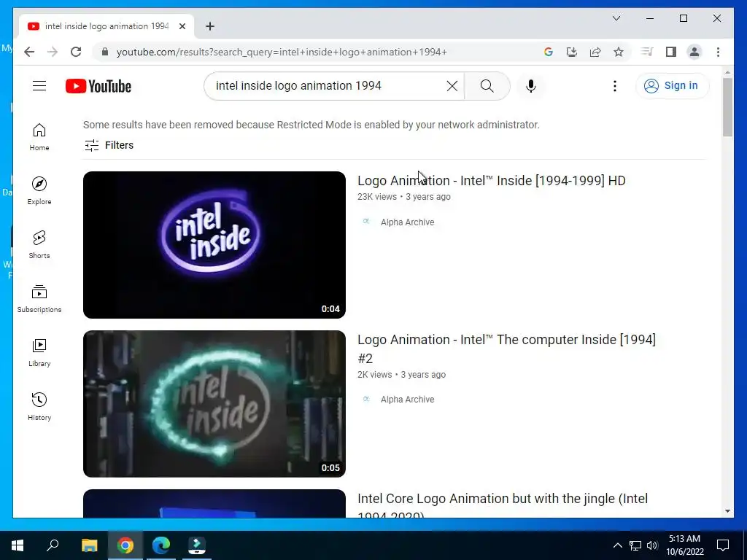Open Windows Start menu

(x=18, y=545)
